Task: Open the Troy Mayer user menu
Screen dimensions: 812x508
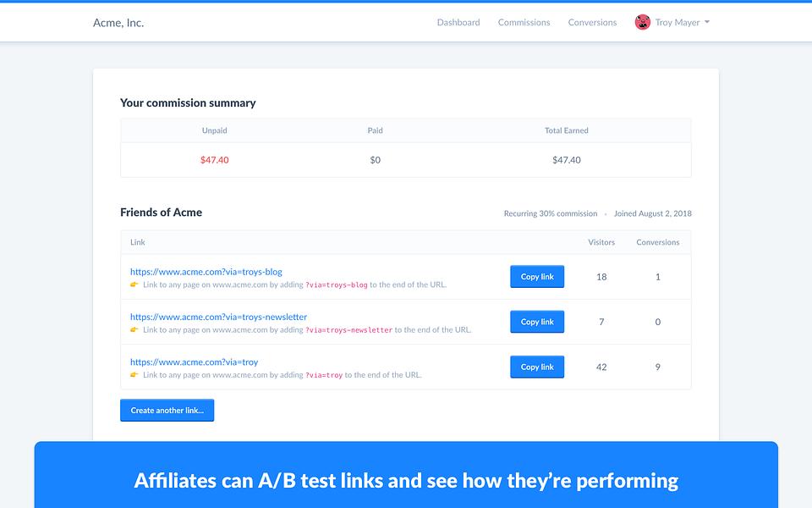Action: click(672, 22)
